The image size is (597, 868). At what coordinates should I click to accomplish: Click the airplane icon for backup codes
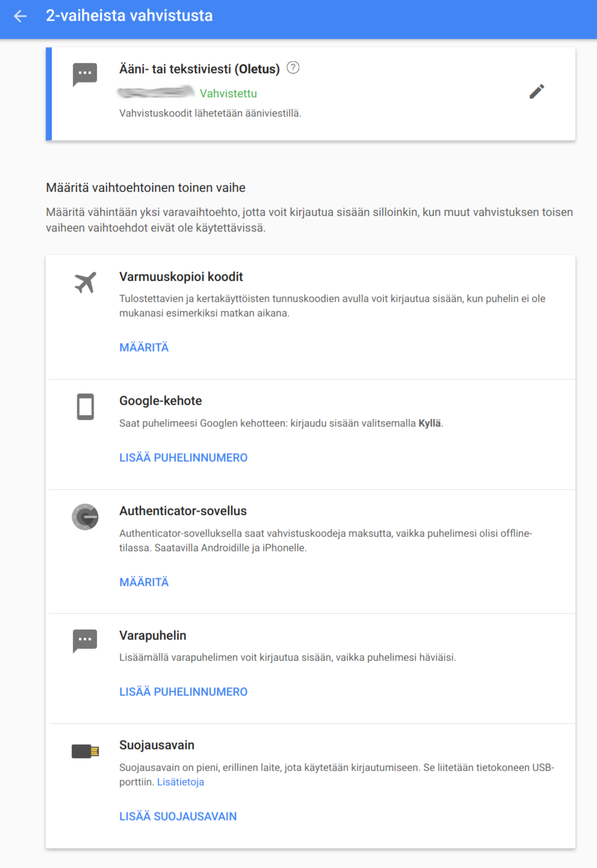(85, 282)
